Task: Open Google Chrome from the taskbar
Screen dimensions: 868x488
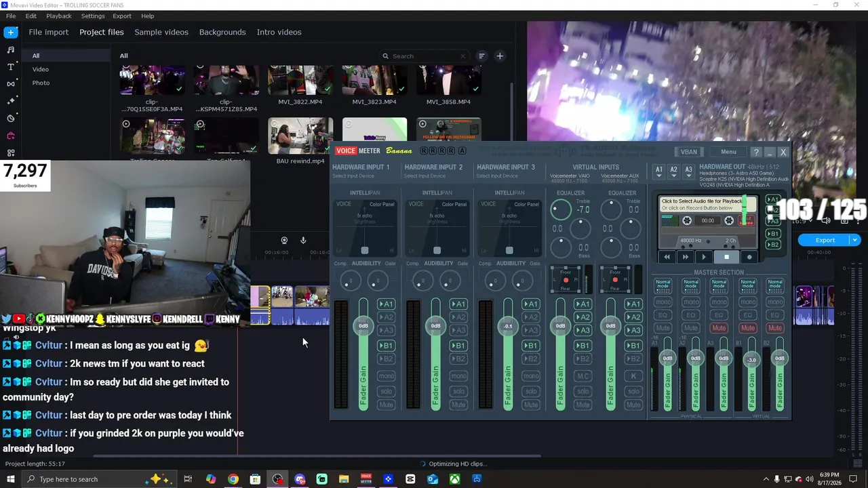Action: pyautogui.click(x=233, y=479)
